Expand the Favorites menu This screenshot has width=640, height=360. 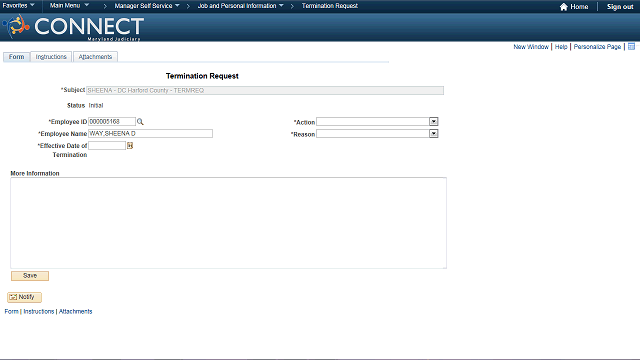pos(18,6)
